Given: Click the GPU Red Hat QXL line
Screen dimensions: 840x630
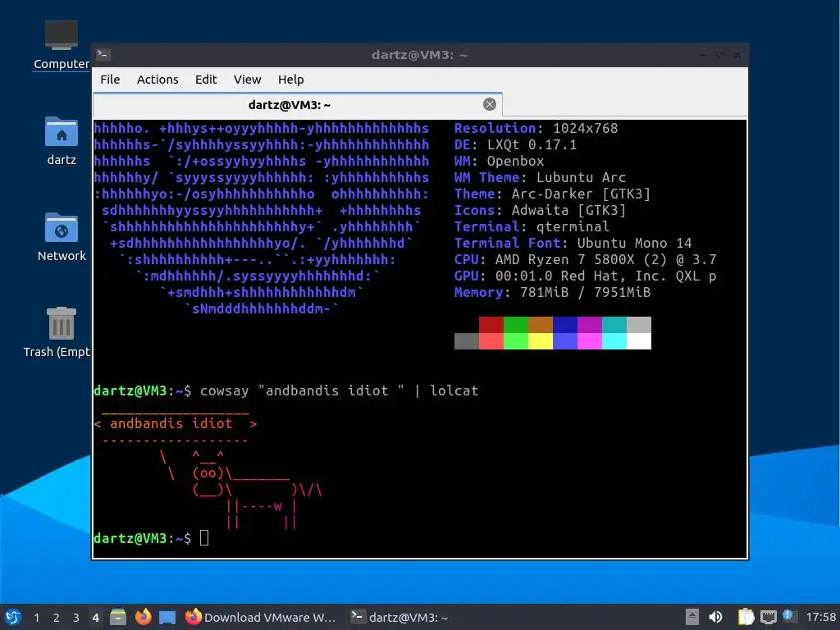Looking at the screenshot, I should click(585, 276).
